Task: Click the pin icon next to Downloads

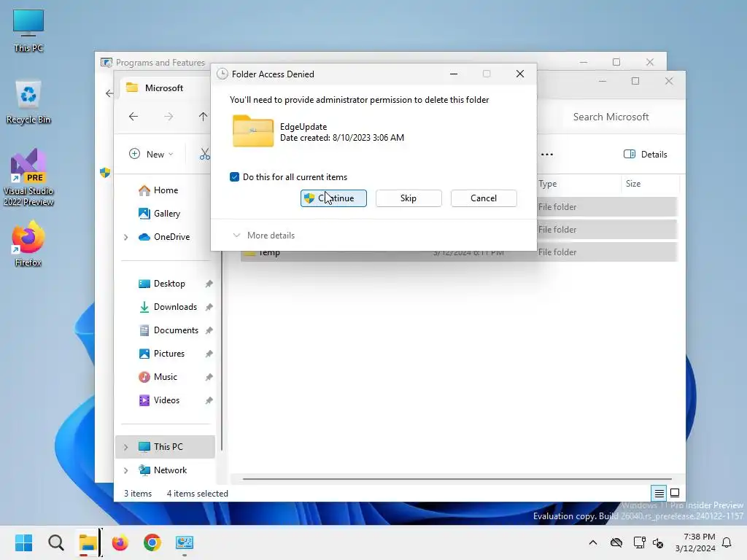Action: (209, 307)
